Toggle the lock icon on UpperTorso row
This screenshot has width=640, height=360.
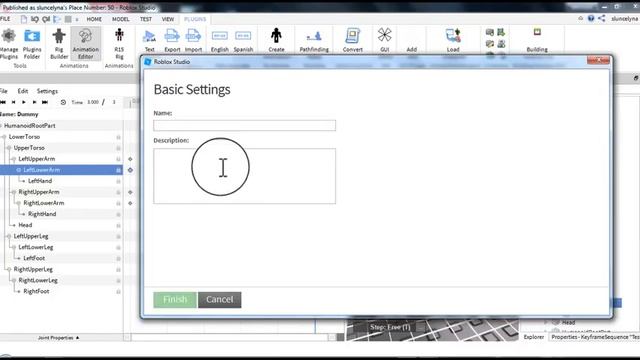(x=118, y=148)
